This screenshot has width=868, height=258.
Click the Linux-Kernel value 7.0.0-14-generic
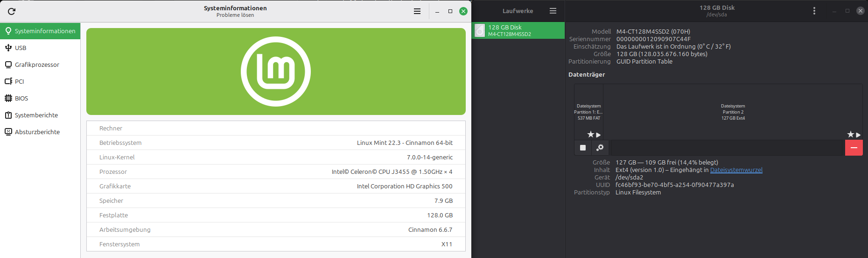point(430,157)
